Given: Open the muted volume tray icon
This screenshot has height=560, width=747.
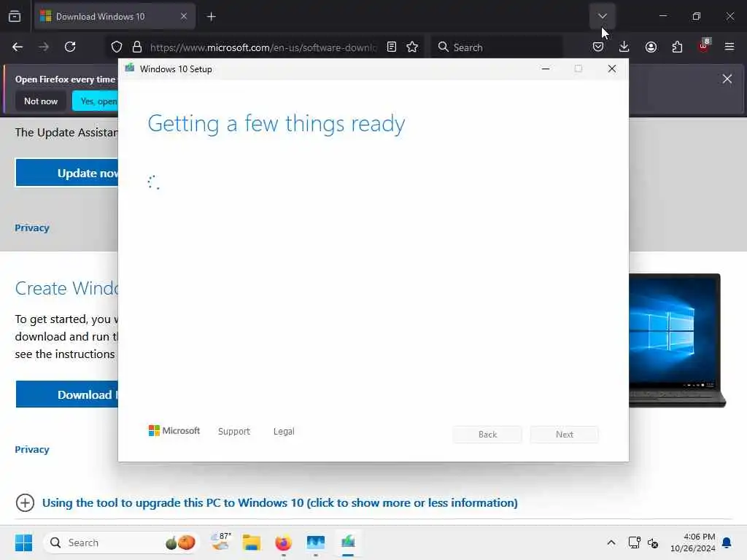Looking at the screenshot, I should (653, 542).
